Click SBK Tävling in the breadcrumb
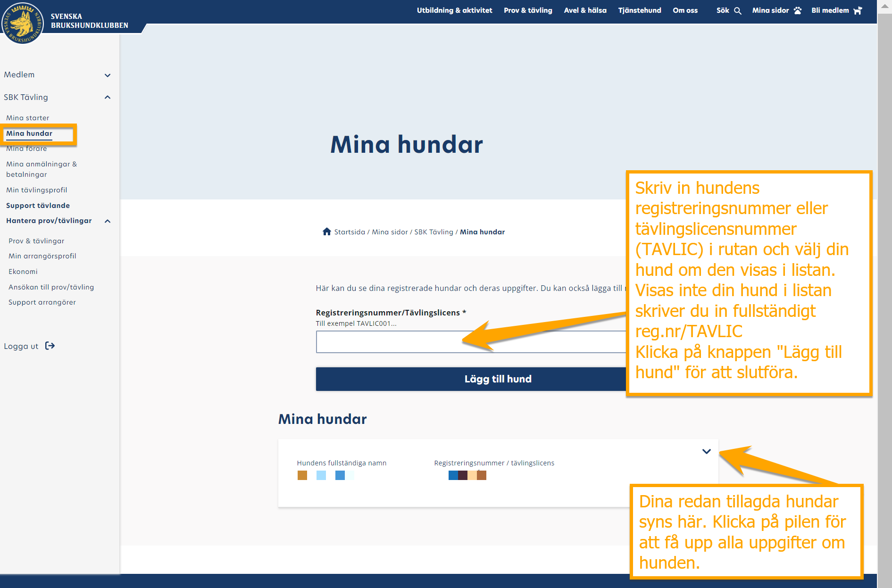This screenshot has height=588, width=892. click(x=433, y=232)
